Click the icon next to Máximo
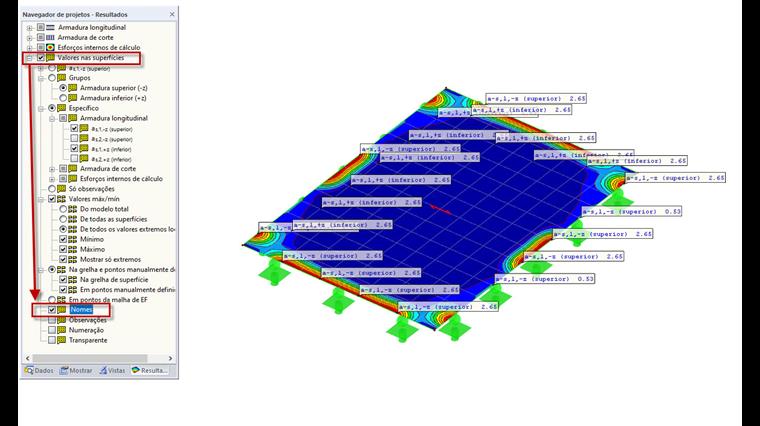The image size is (760, 426). click(73, 249)
